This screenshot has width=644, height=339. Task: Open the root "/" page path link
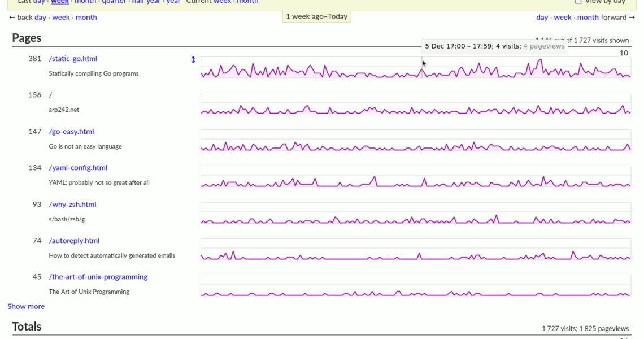(51, 95)
